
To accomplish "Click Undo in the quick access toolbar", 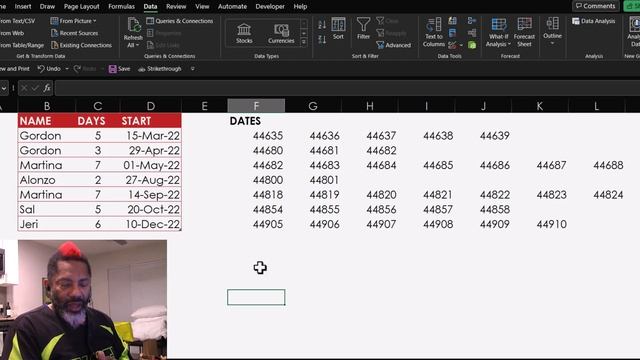I will (49, 69).
